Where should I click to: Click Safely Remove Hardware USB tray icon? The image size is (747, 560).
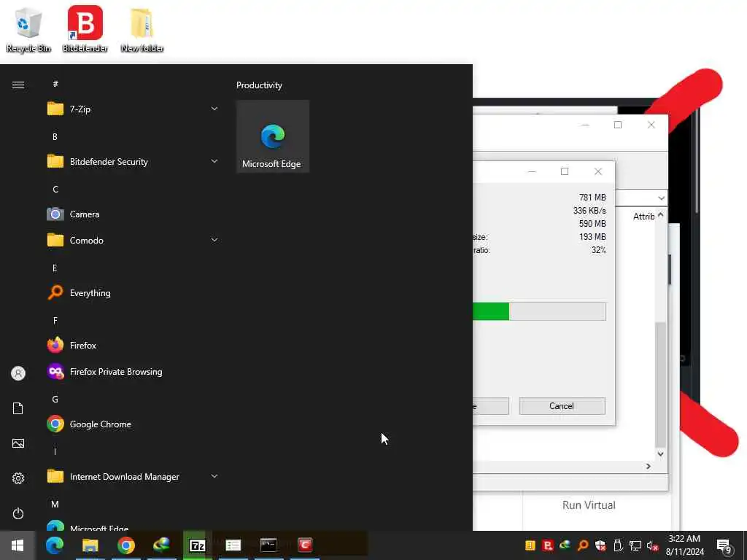tap(618, 545)
